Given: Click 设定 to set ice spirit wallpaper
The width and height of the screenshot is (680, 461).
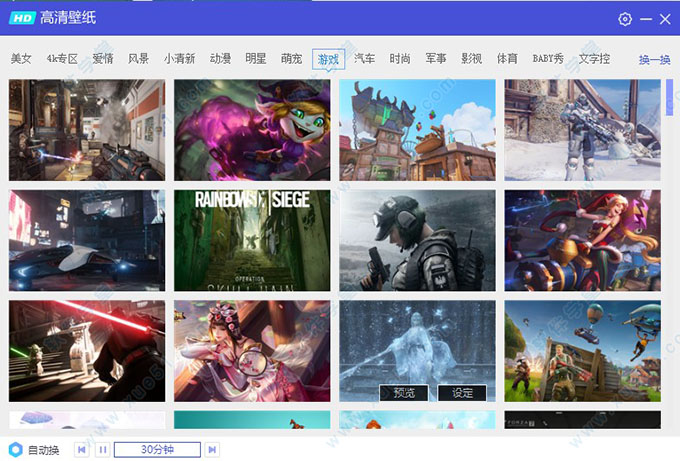Looking at the screenshot, I should click(462, 393).
